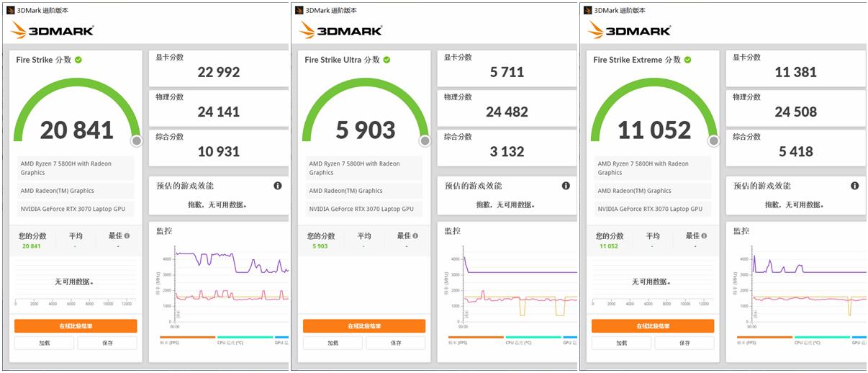
Task: Click the gray gauge knob on the 11 052 score
Action: pos(713,141)
